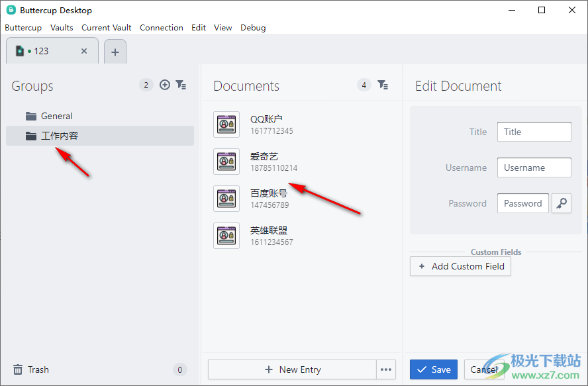Image resolution: width=588 pixels, height=386 pixels.
Task: Open the 百度账号 entry
Action: click(302, 199)
